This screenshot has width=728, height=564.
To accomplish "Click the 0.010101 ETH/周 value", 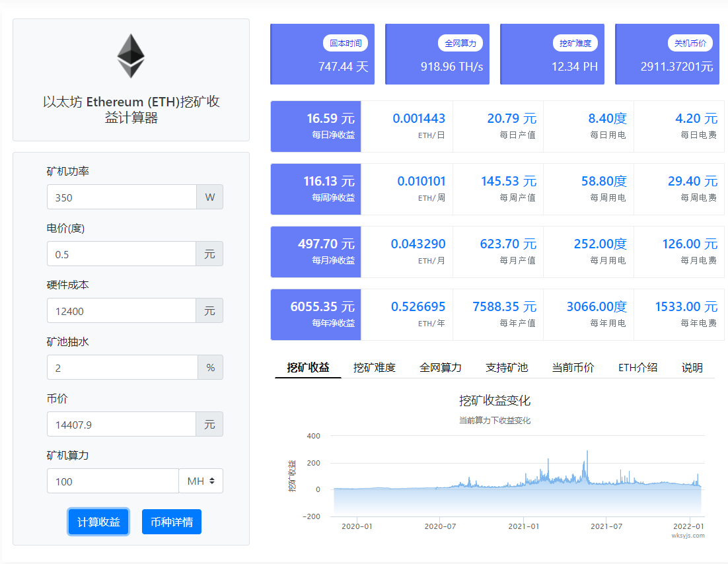I will coord(421,182).
